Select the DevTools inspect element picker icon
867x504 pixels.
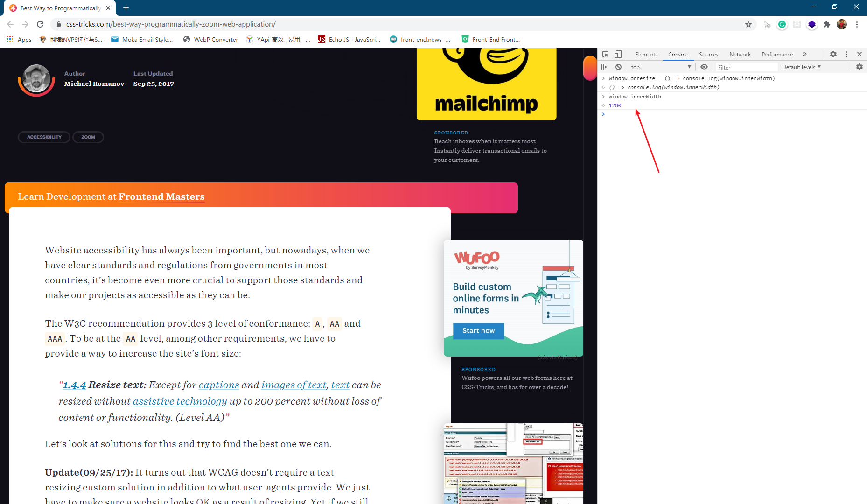point(605,54)
